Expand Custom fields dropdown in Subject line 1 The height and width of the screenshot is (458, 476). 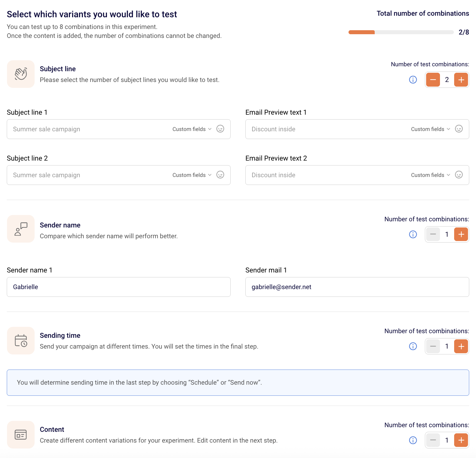click(192, 129)
